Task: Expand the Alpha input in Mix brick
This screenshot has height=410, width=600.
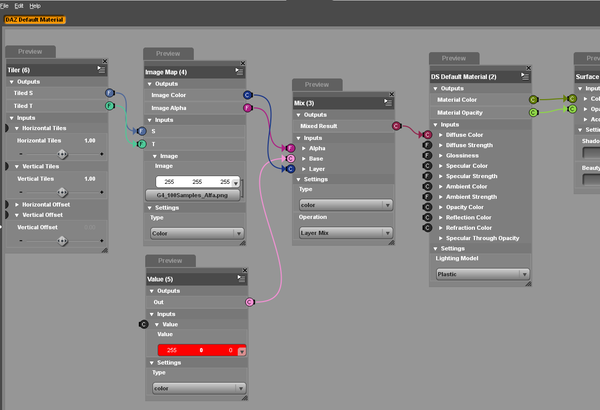Action: [304, 148]
